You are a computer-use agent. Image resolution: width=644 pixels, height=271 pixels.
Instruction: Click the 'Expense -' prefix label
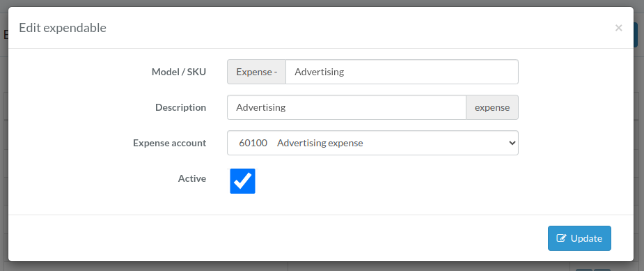click(256, 72)
